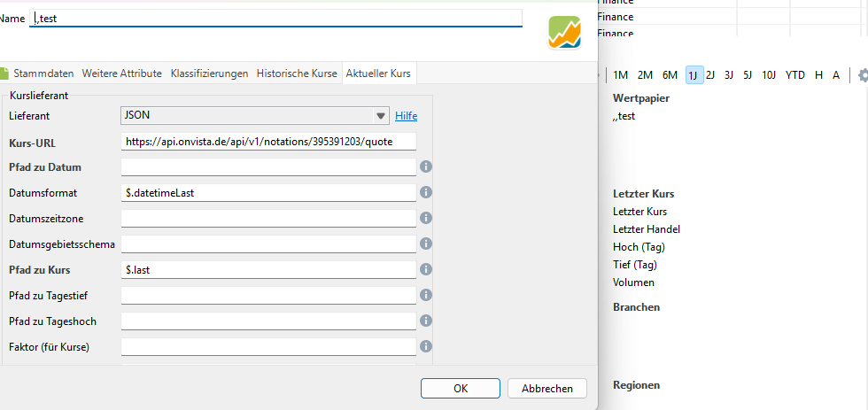Click the Datumsformat field containing $.datetimeLast

tap(268, 192)
